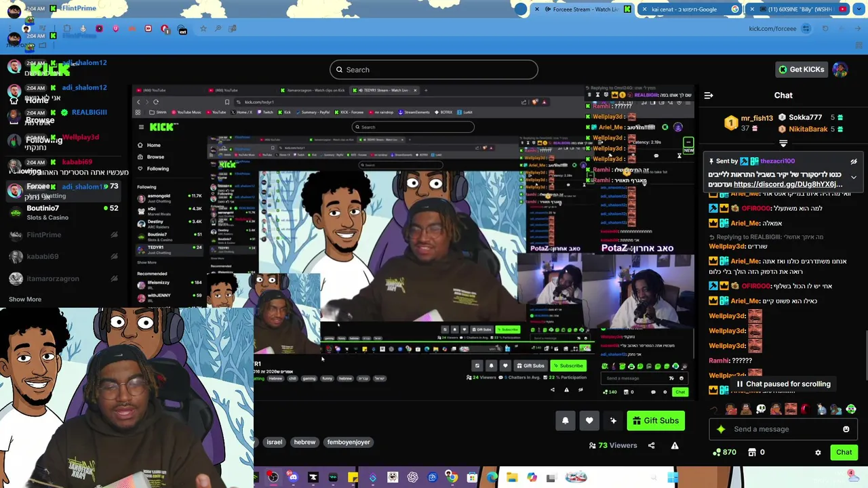Open FlintPrime offline channel in sidebar
This screenshot has height=488, width=868.
tap(62, 235)
